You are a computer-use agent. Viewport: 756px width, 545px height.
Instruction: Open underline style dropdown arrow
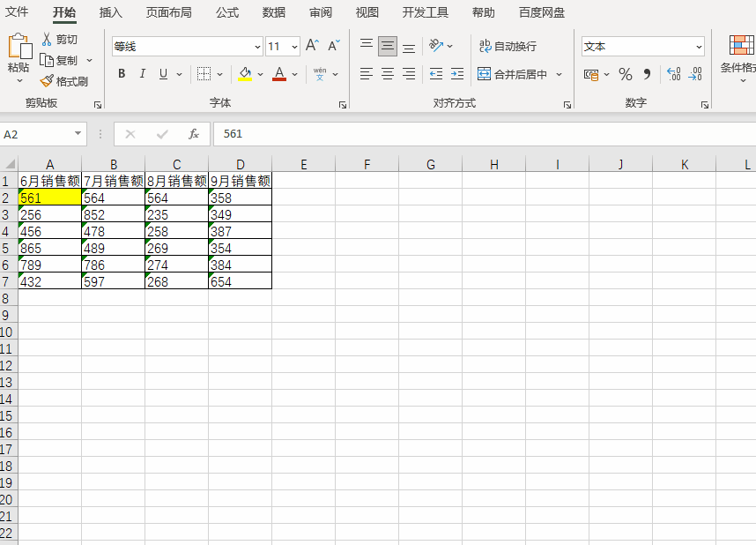(179, 74)
